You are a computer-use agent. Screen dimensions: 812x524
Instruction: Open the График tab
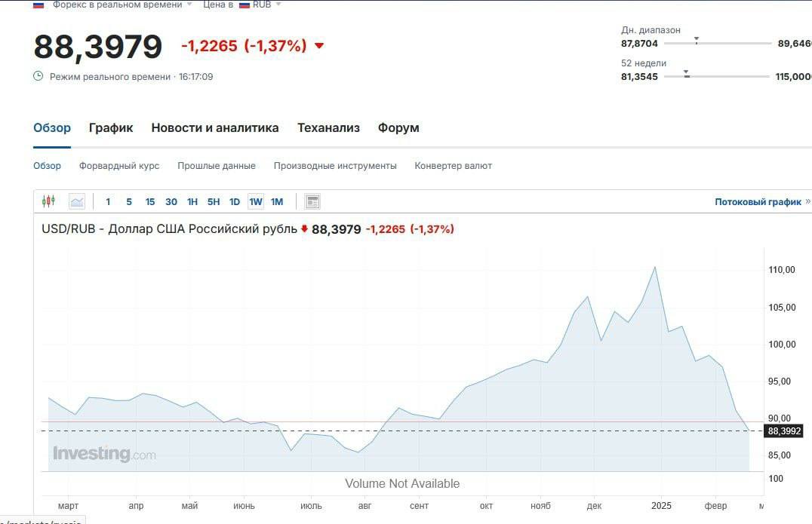click(x=111, y=127)
